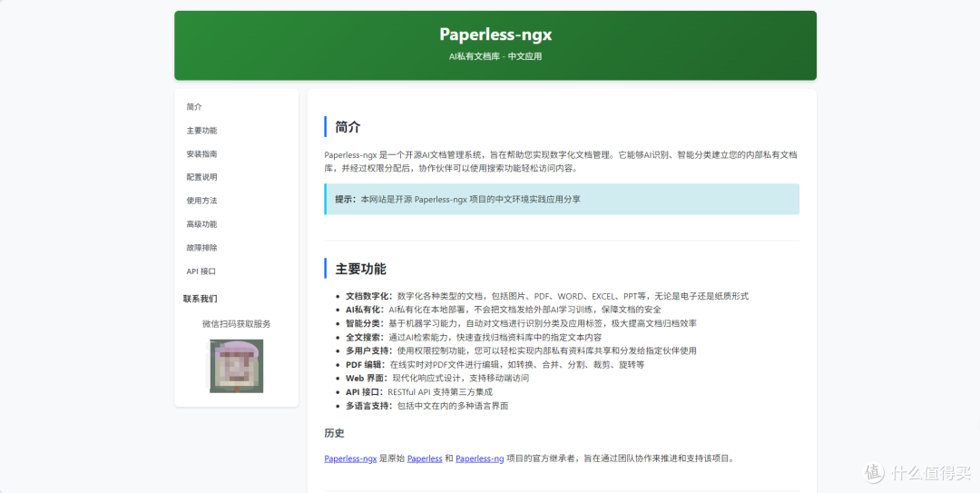Screen dimensions: 980x493
Task: Click the 简介 section heading
Action: (x=348, y=127)
